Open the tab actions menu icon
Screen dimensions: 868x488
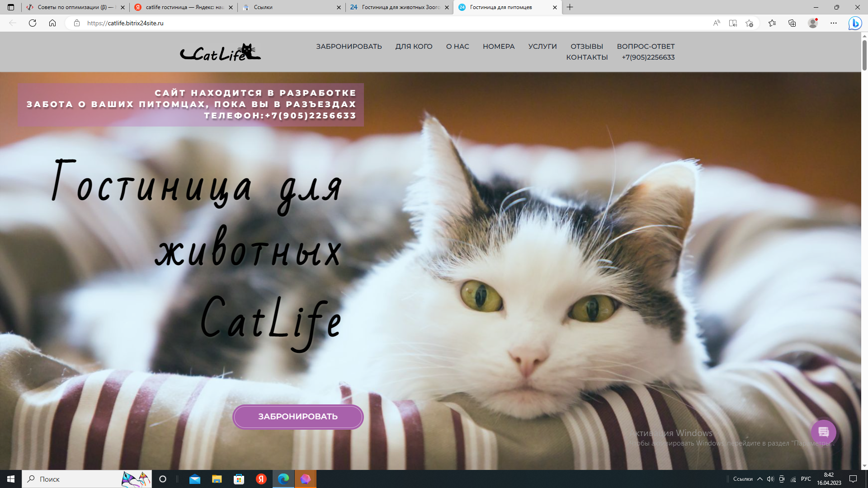(x=11, y=7)
